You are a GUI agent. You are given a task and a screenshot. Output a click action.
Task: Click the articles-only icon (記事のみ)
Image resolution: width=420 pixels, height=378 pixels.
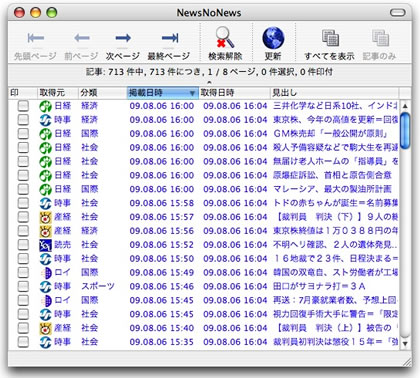380,38
